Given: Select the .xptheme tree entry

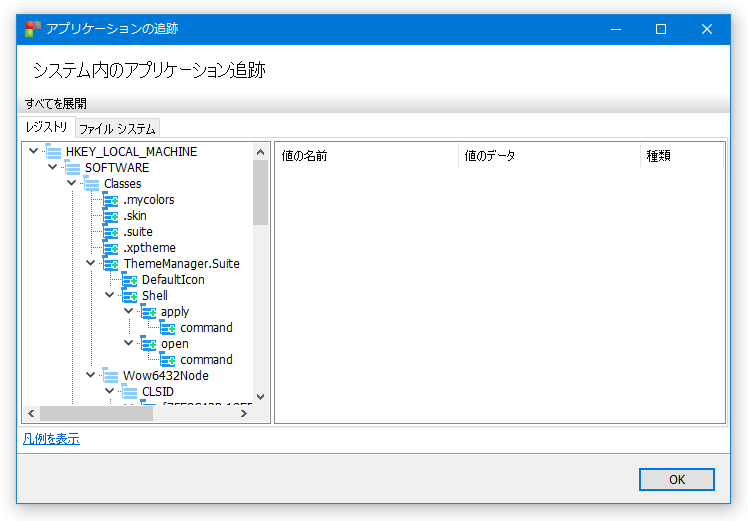Looking at the screenshot, I should [149, 248].
